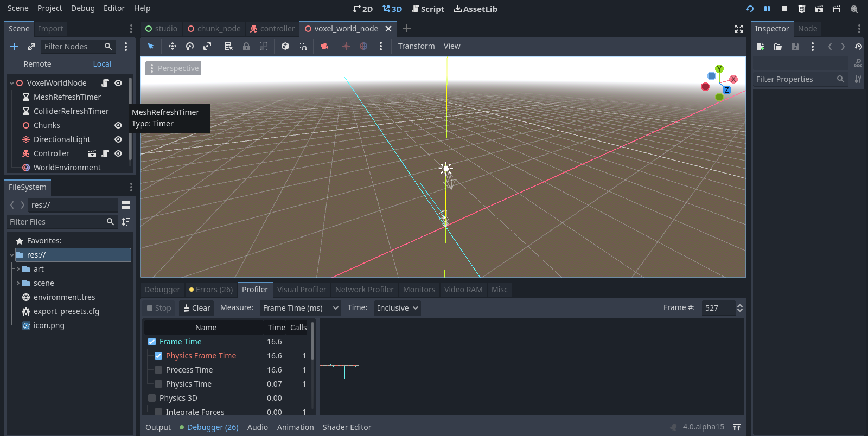868x436 pixels.
Task: Click the instantiate scene link icon
Action: click(x=31, y=47)
